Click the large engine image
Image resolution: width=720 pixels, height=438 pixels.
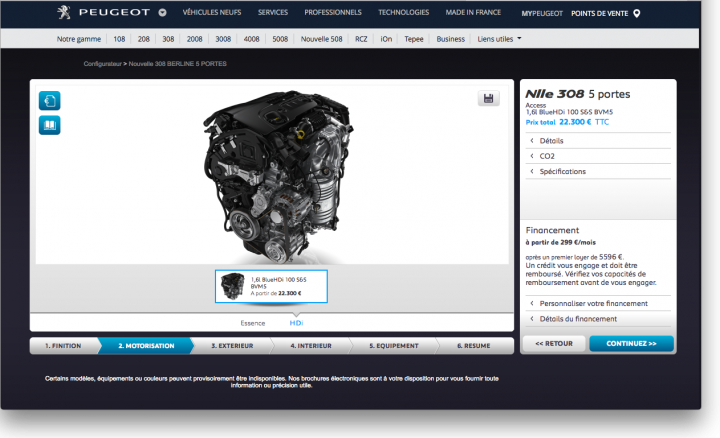(x=278, y=177)
